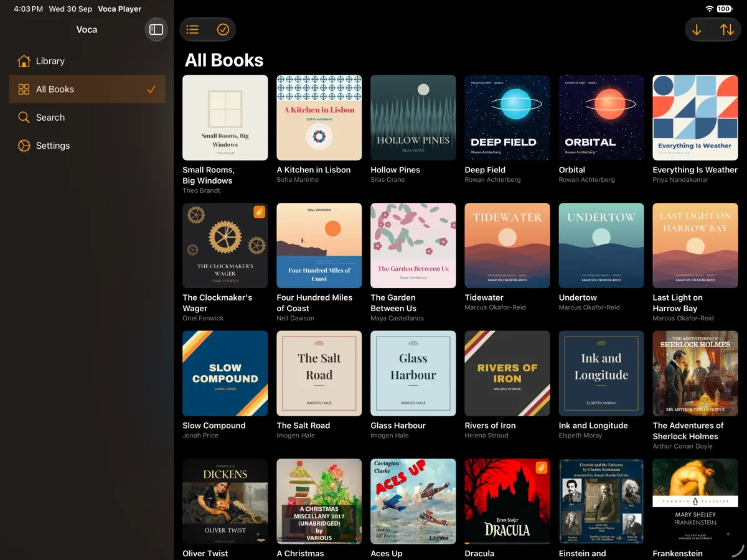Open Orbital book cover
The width and height of the screenshot is (747, 560).
pos(601,118)
